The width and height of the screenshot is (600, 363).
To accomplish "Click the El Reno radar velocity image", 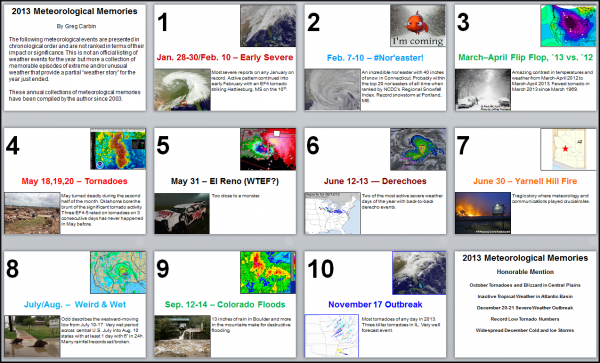I will [x=268, y=149].
